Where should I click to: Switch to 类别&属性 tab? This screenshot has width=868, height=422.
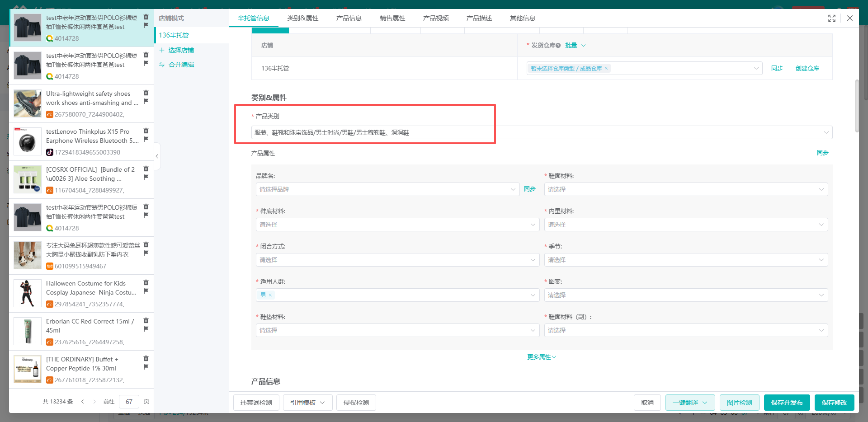pyautogui.click(x=303, y=18)
